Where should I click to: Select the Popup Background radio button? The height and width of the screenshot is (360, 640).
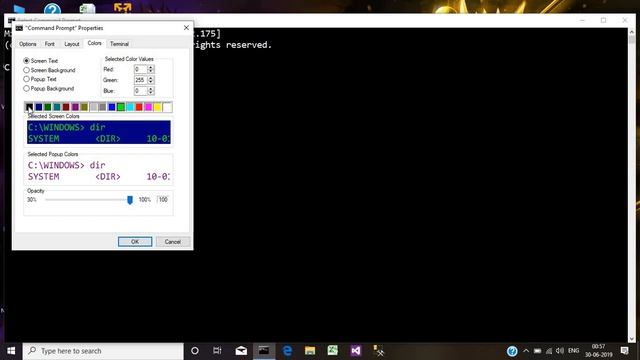coord(26,89)
